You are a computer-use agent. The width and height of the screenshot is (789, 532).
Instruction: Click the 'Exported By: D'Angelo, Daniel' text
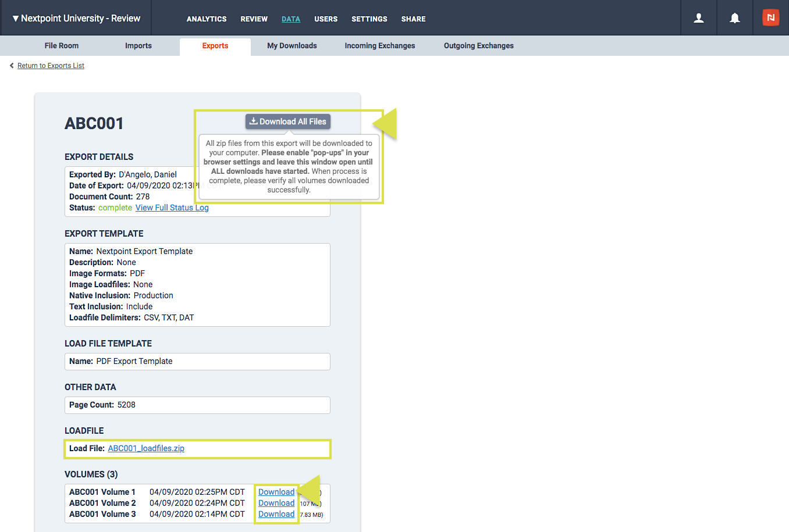pyautogui.click(x=123, y=174)
